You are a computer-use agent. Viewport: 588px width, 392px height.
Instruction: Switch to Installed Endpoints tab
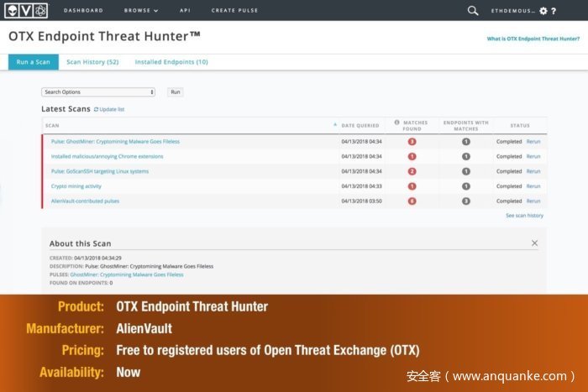click(171, 62)
